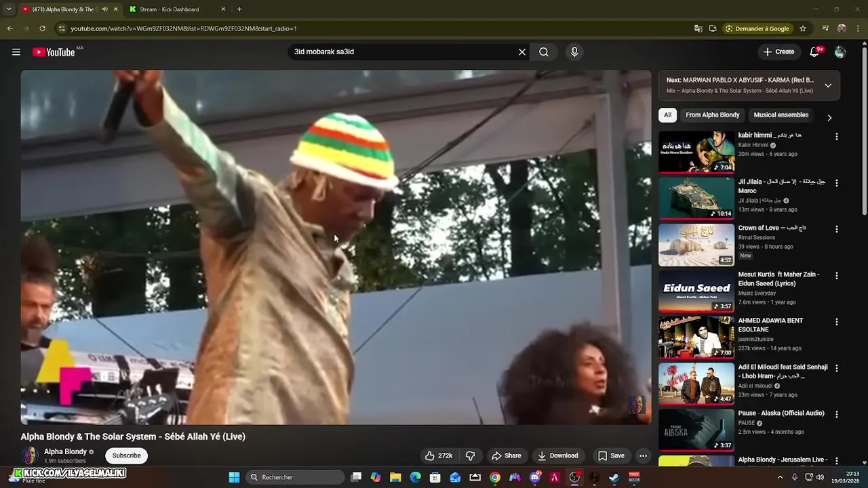Open Crown of Love video title

coord(772,228)
